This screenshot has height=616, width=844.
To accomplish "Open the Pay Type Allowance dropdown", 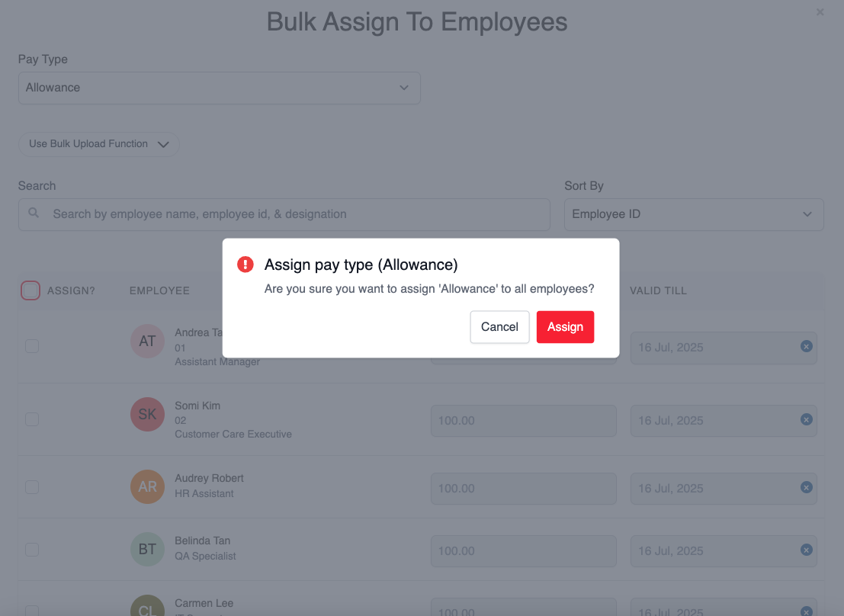I will pyautogui.click(x=220, y=88).
